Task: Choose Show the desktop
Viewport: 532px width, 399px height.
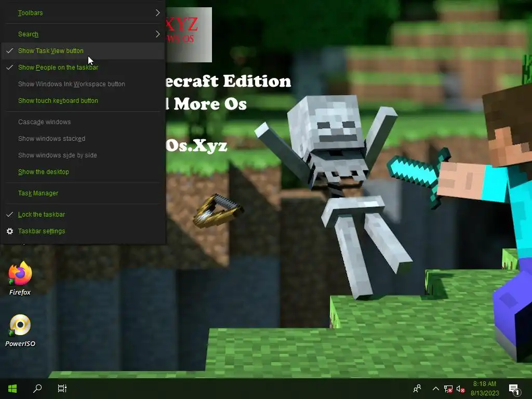Action: (83, 172)
